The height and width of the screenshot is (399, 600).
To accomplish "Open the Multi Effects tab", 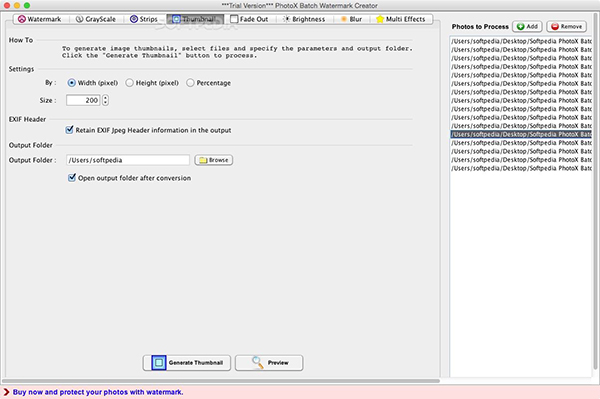I will point(401,19).
